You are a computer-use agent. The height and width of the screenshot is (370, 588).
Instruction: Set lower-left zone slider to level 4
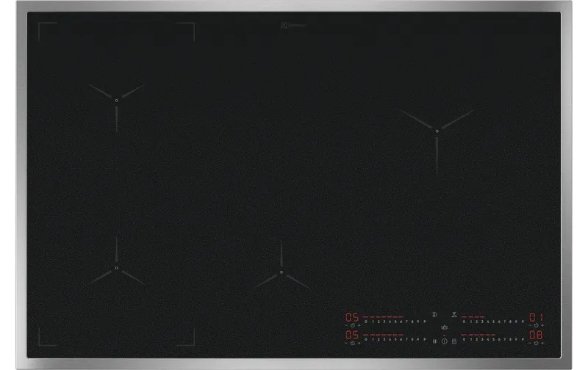[x=390, y=339]
